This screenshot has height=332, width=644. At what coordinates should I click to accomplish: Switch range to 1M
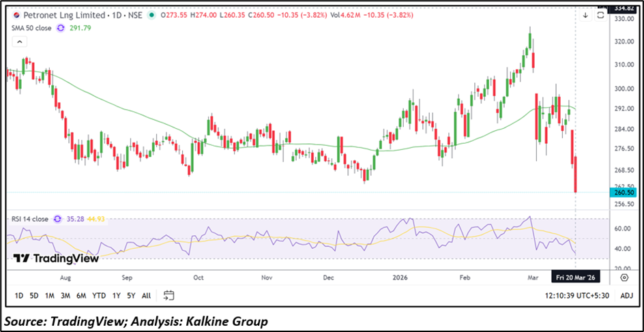click(x=50, y=295)
